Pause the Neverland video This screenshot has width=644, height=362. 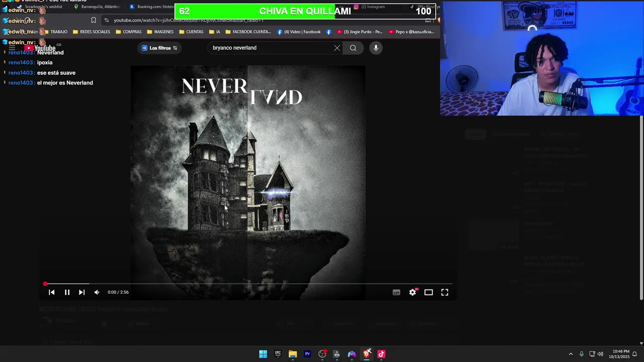point(67,292)
